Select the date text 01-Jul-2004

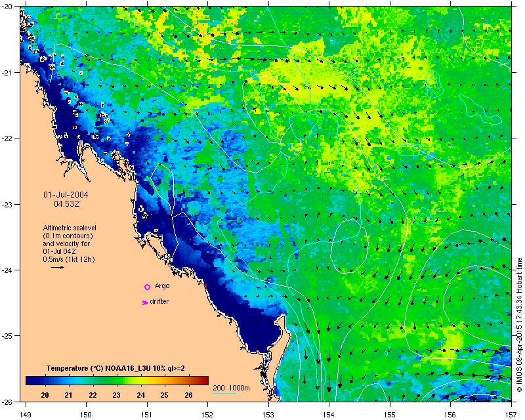(x=66, y=195)
